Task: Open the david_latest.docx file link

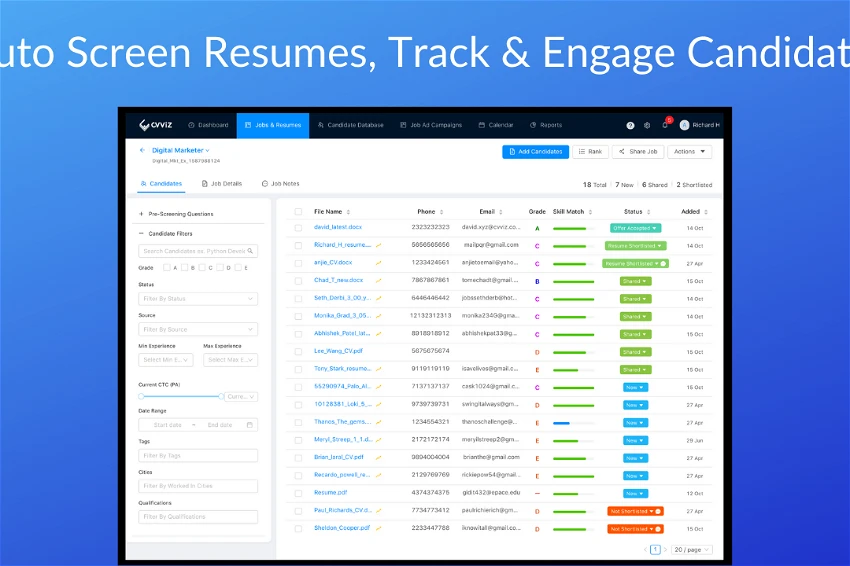Action: pos(338,227)
